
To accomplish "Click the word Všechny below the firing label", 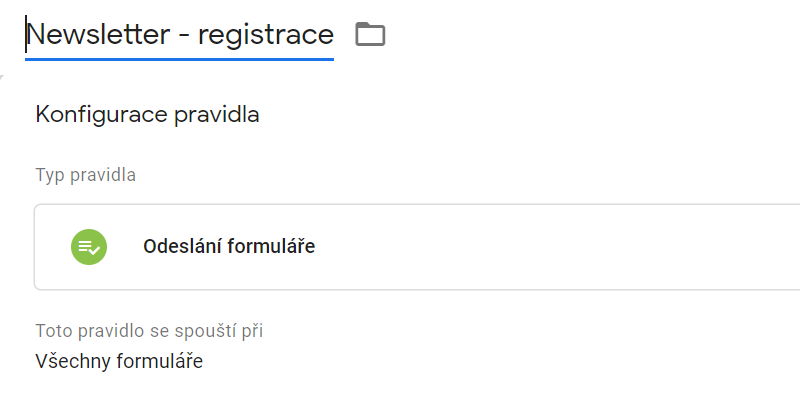I will tap(73, 361).
